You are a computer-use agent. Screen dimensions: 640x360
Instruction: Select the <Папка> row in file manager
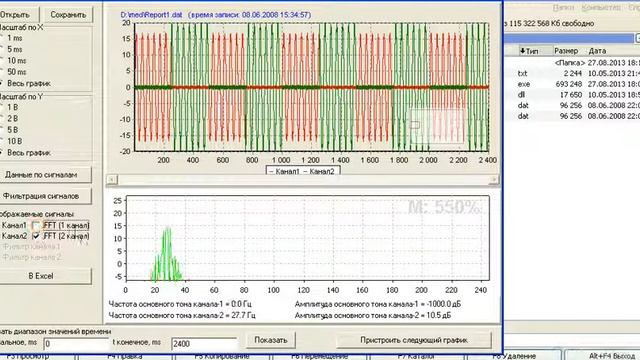click(x=572, y=63)
